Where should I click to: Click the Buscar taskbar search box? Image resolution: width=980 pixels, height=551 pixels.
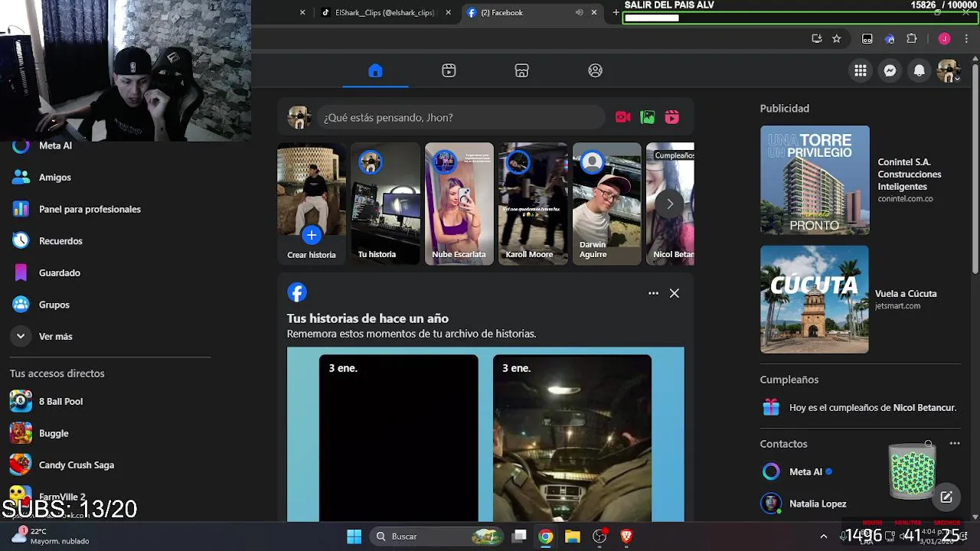[439, 536]
